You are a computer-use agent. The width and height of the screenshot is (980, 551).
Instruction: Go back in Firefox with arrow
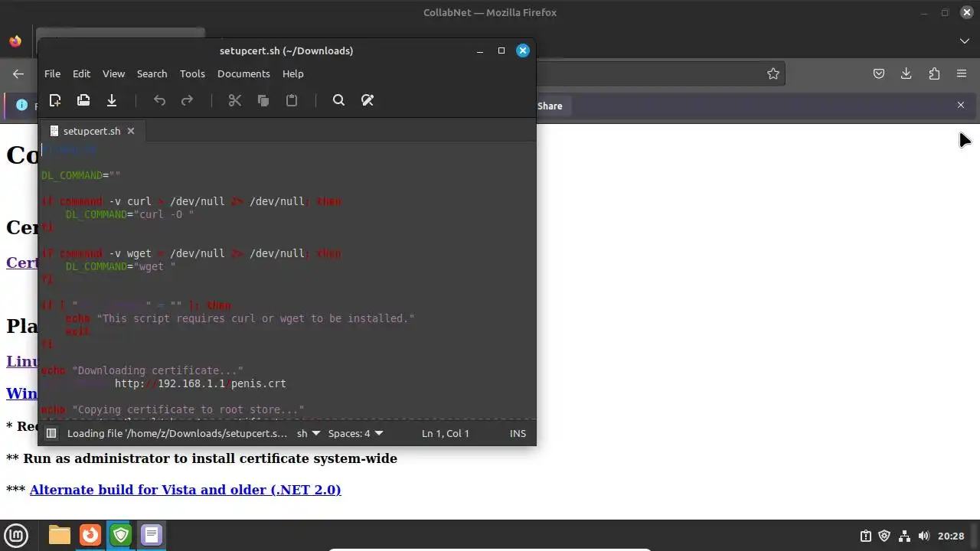point(18,73)
